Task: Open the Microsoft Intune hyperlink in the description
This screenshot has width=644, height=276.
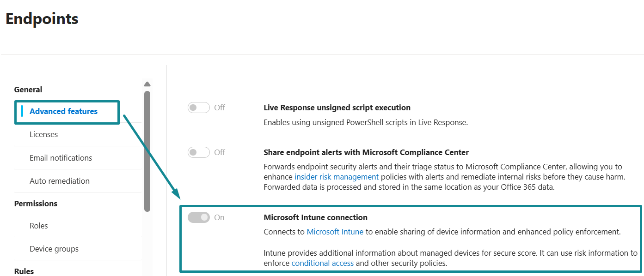Action: pos(335,232)
